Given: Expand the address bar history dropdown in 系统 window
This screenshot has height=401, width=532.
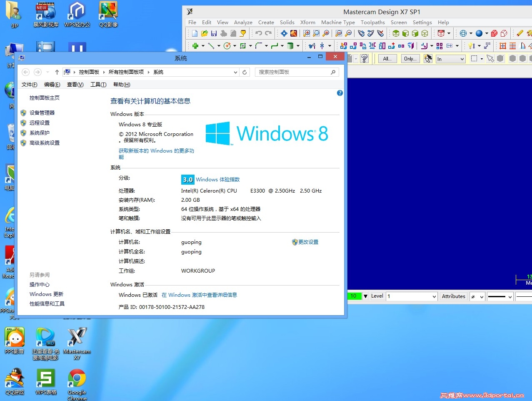Looking at the screenshot, I should pyautogui.click(x=235, y=72).
